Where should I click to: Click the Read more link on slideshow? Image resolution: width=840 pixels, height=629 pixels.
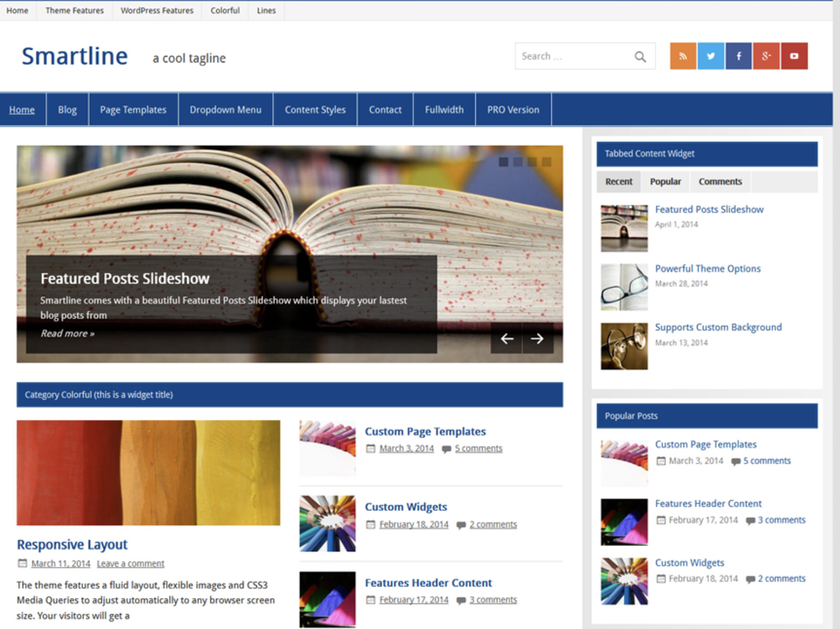click(67, 333)
